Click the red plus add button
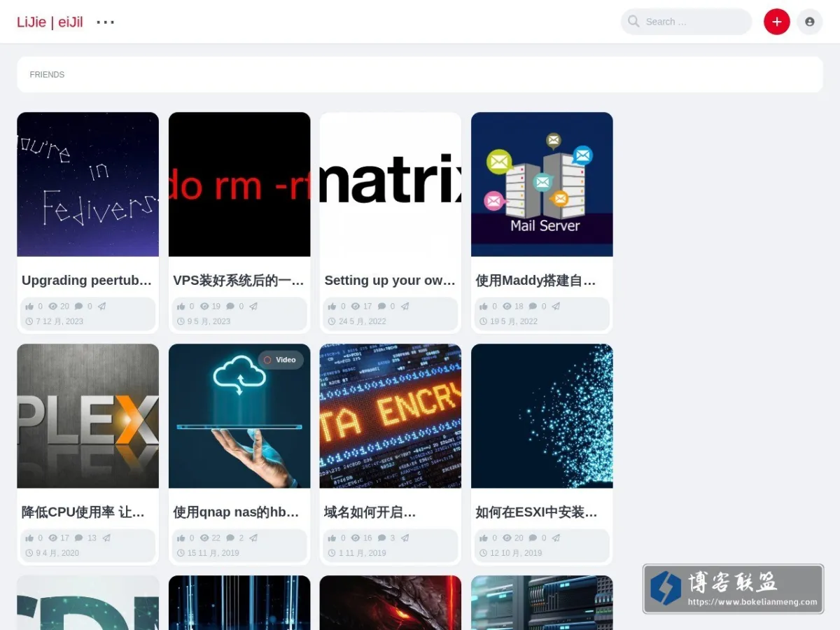Screen dimensions: 840x630 (776, 22)
